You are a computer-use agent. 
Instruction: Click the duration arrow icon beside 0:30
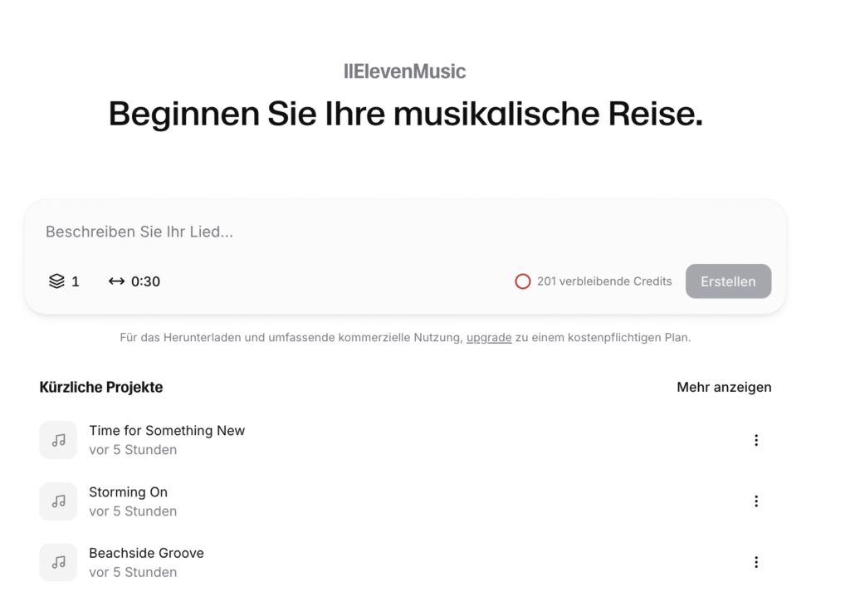click(x=116, y=281)
